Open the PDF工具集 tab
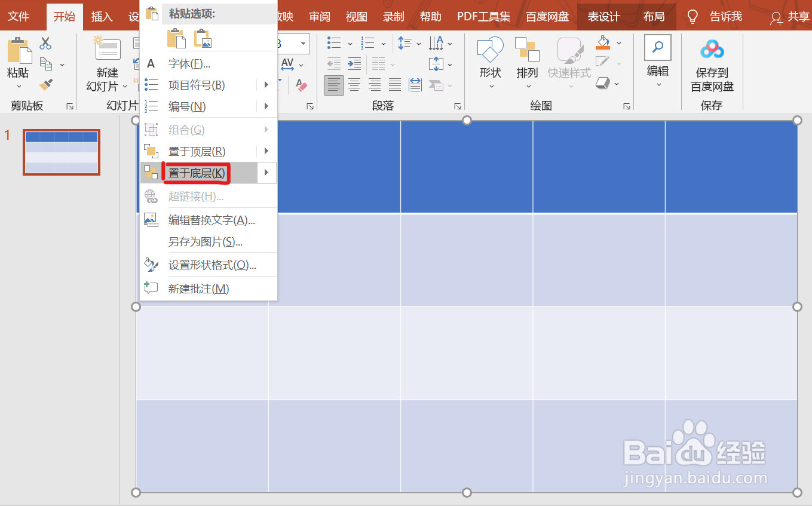The image size is (812, 506). click(484, 17)
